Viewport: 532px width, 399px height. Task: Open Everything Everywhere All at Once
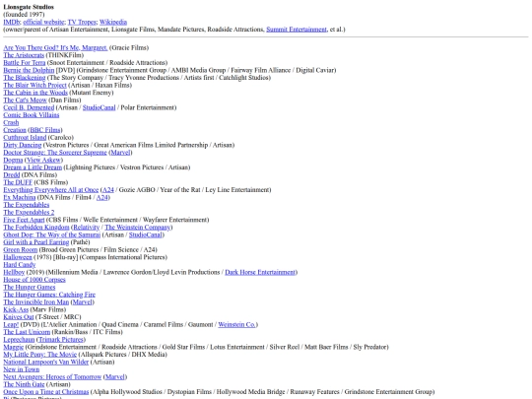pyautogui.click(x=51, y=190)
